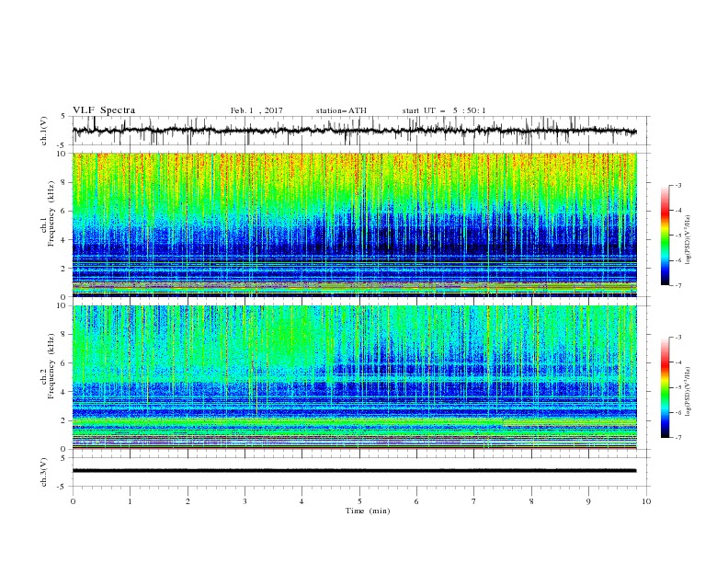Click time axis tick label '8'
This screenshot has width=728, height=563.
[x=531, y=501]
